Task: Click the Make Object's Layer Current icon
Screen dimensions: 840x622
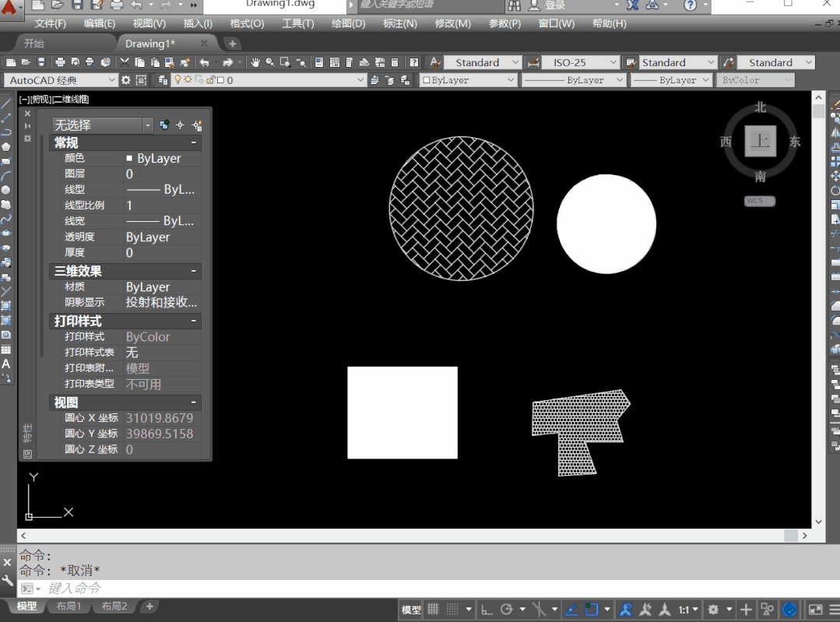Action: [x=374, y=80]
